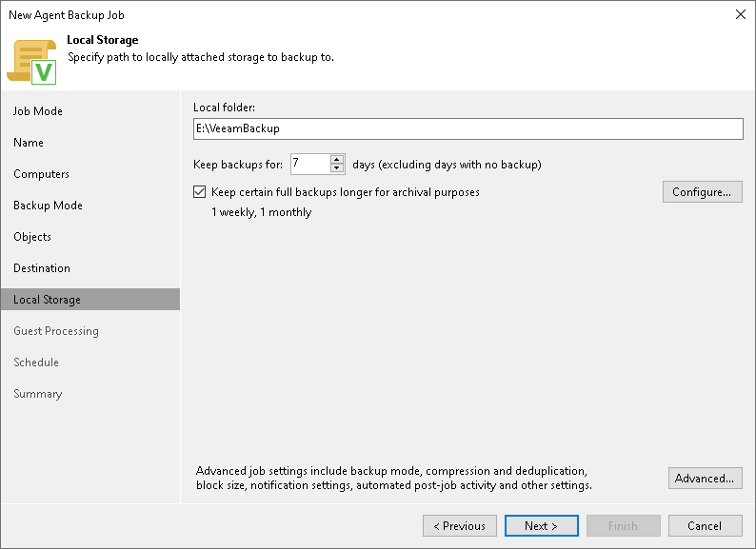Go to the Computers step
This screenshot has width=756, height=549.
(x=42, y=174)
